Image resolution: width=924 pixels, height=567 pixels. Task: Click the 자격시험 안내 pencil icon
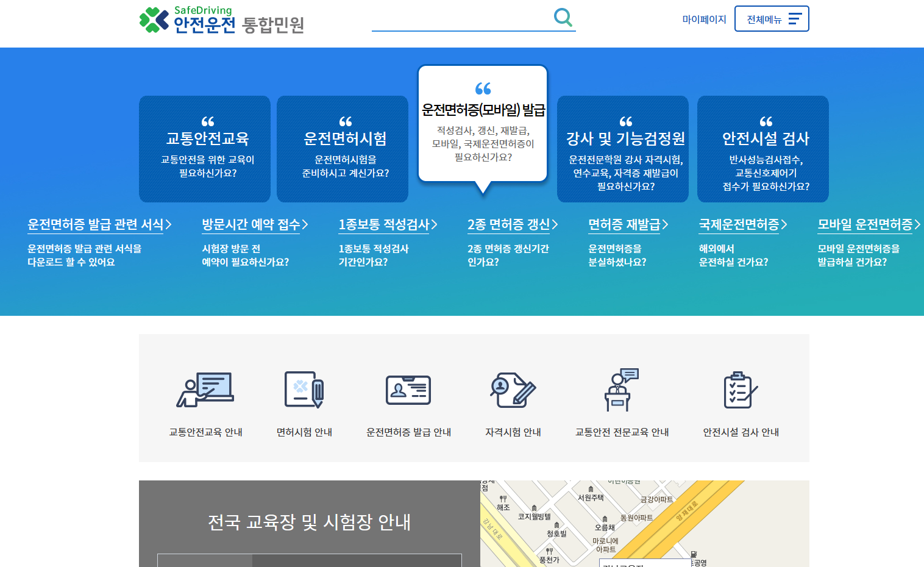point(512,390)
